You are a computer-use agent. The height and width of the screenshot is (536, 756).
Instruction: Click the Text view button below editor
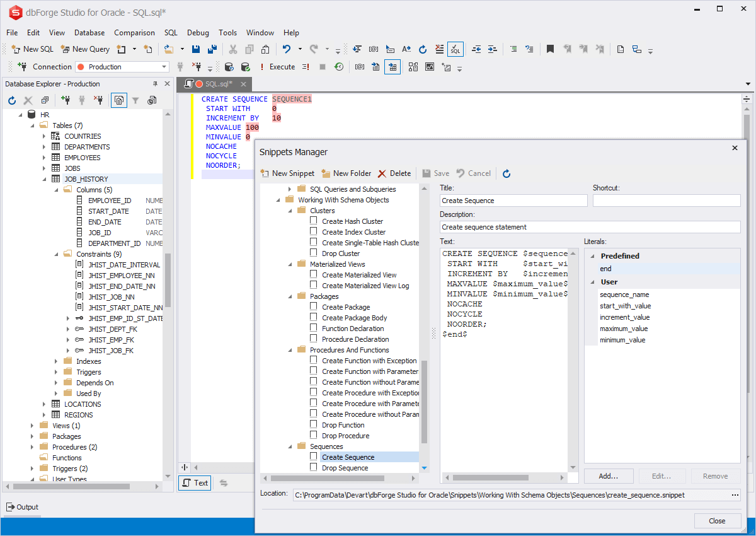[195, 483]
